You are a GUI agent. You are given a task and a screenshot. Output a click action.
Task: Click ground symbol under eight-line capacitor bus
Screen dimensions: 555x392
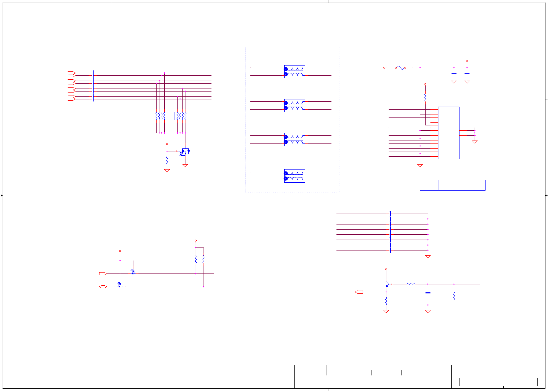[428, 257]
